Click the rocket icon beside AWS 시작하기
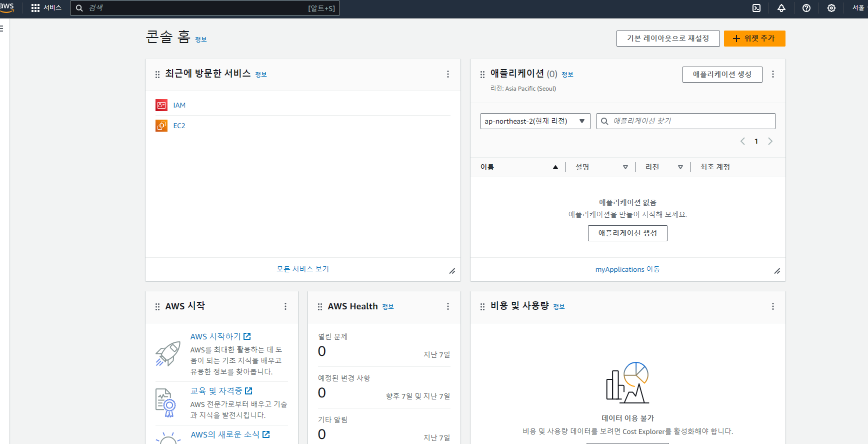This screenshot has width=868, height=444. click(x=168, y=354)
